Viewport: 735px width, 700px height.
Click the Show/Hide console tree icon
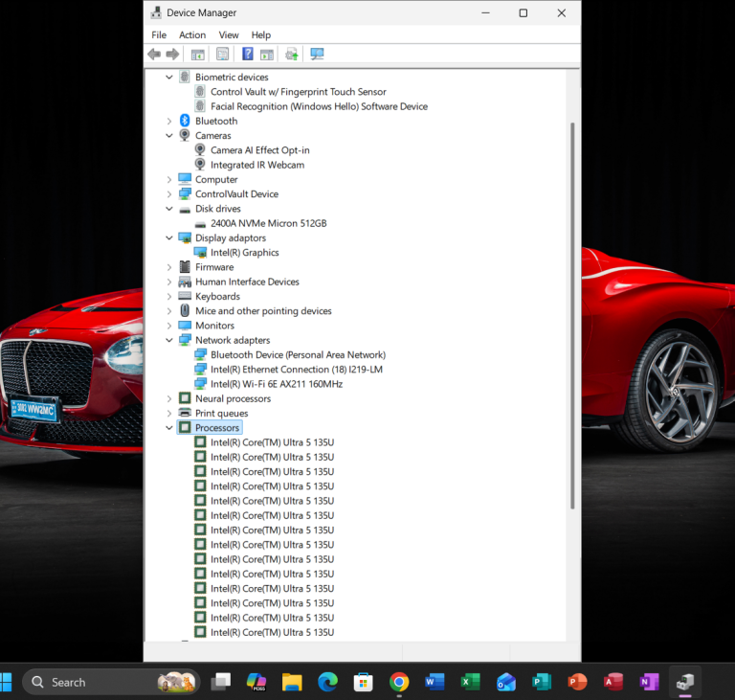(x=197, y=55)
